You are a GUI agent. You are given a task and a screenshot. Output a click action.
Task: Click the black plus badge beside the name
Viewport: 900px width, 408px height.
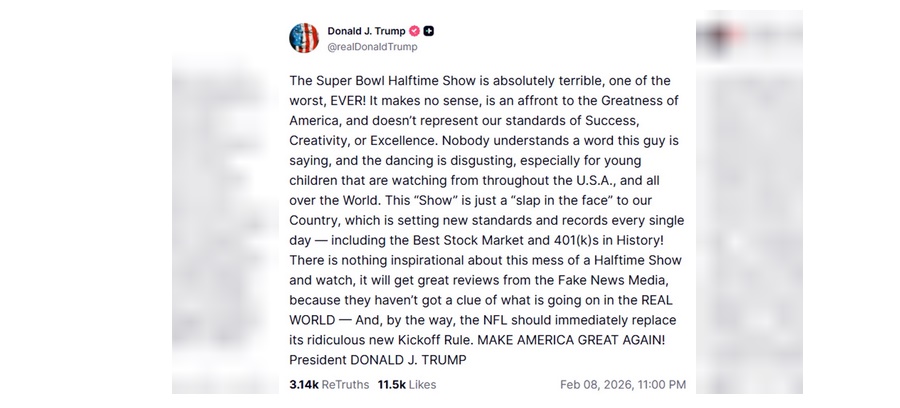pyautogui.click(x=429, y=31)
